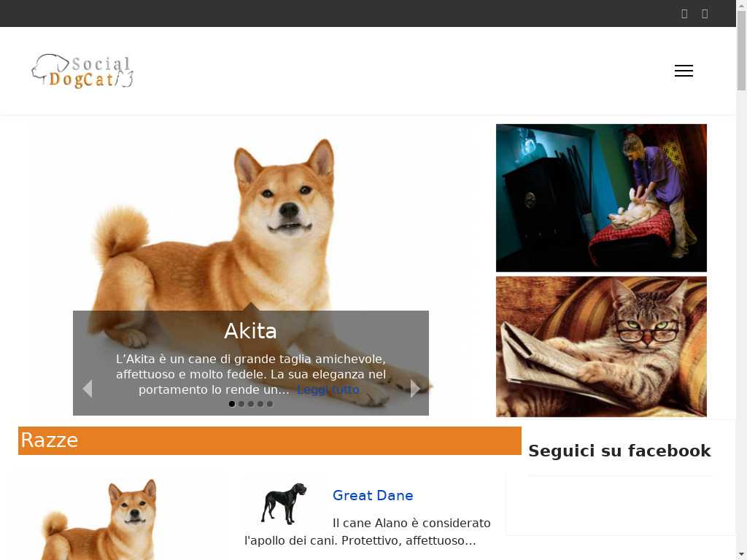
Task: Click the black Great Dane image icon
Action: [x=284, y=503]
